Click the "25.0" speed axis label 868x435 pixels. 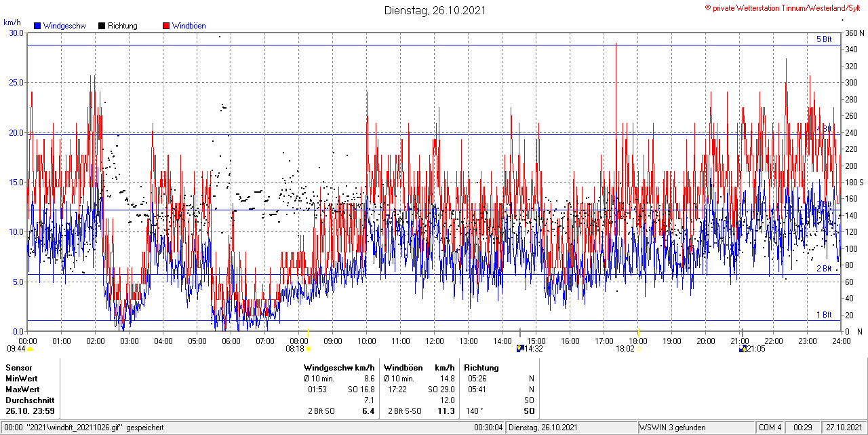(x=15, y=82)
